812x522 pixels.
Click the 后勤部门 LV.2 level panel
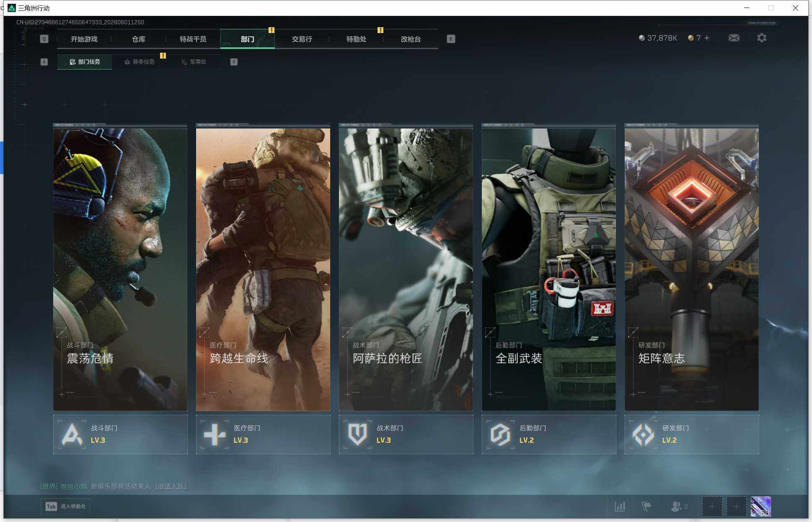[549, 434]
